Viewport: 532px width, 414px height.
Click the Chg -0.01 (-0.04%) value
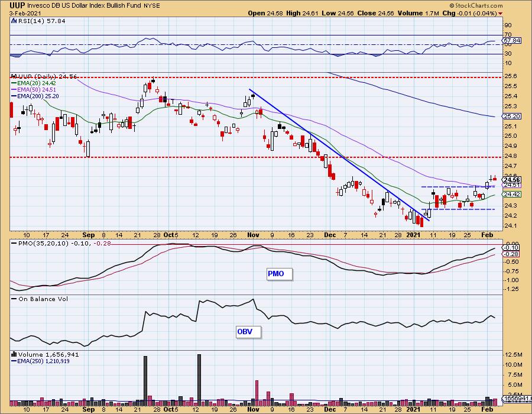(470, 13)
